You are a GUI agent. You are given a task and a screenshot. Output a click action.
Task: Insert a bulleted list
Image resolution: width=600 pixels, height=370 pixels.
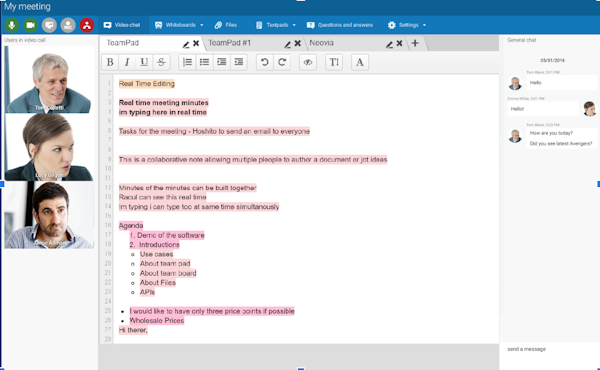(x=204, y=62)
